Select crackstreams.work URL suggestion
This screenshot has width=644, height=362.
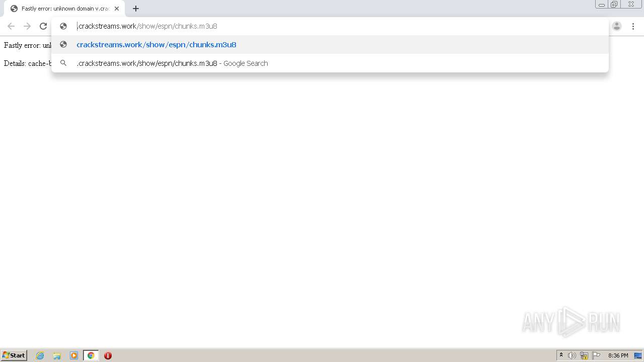330,45
